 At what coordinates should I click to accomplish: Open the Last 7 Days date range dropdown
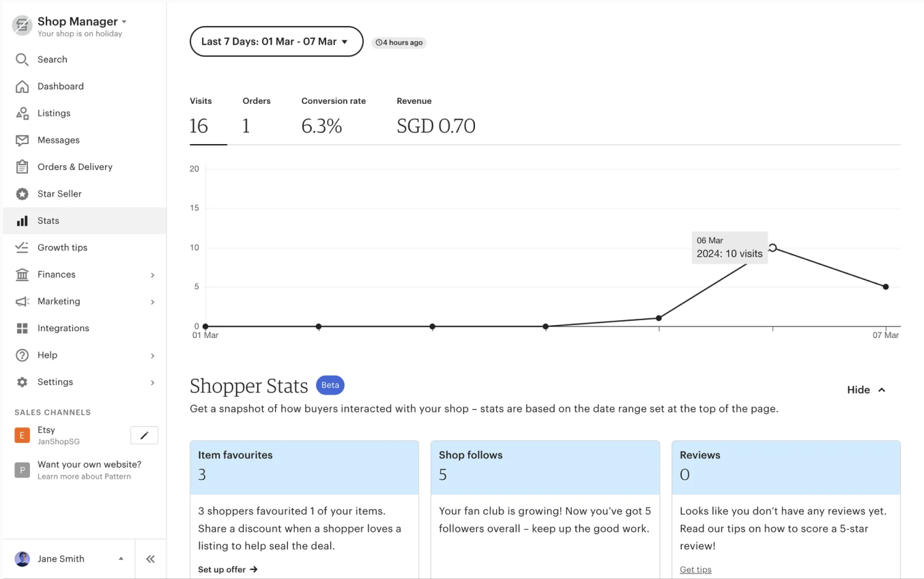tap(276, 42)
